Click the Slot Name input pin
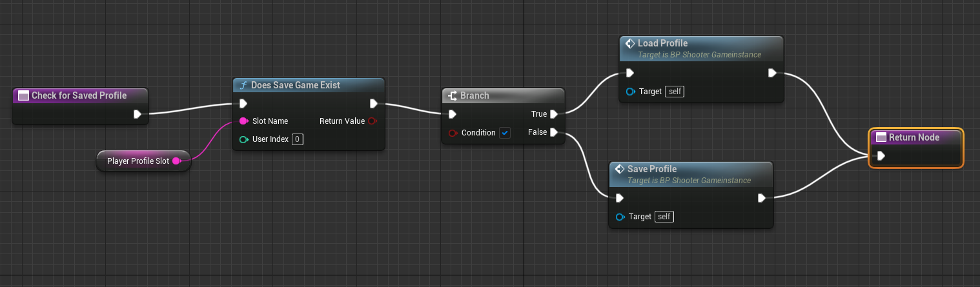The width and height of the screenshot is (980, 287). pyautogui.click(x=243, y=121)
